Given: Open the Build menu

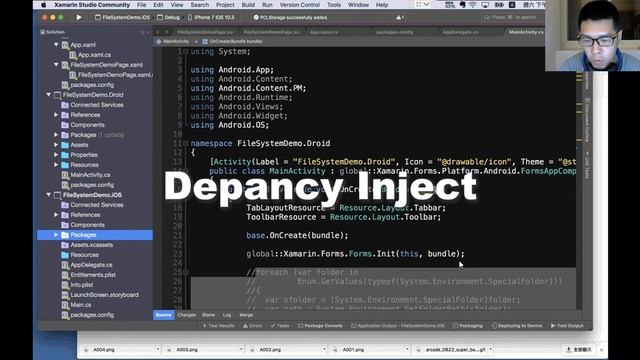Looking at the screenshot, I should (248, 5).
